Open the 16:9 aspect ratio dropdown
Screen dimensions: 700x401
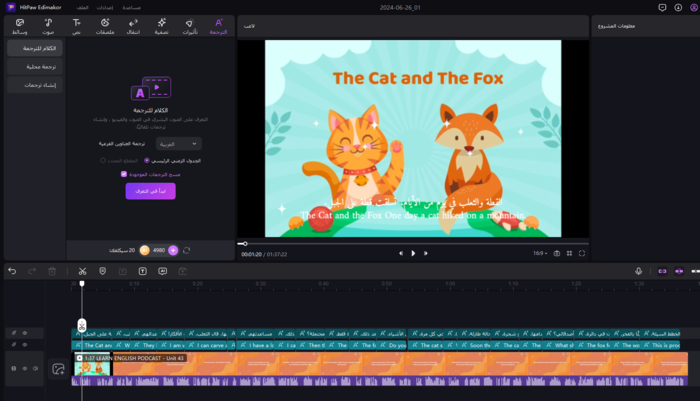coord(540,253)
